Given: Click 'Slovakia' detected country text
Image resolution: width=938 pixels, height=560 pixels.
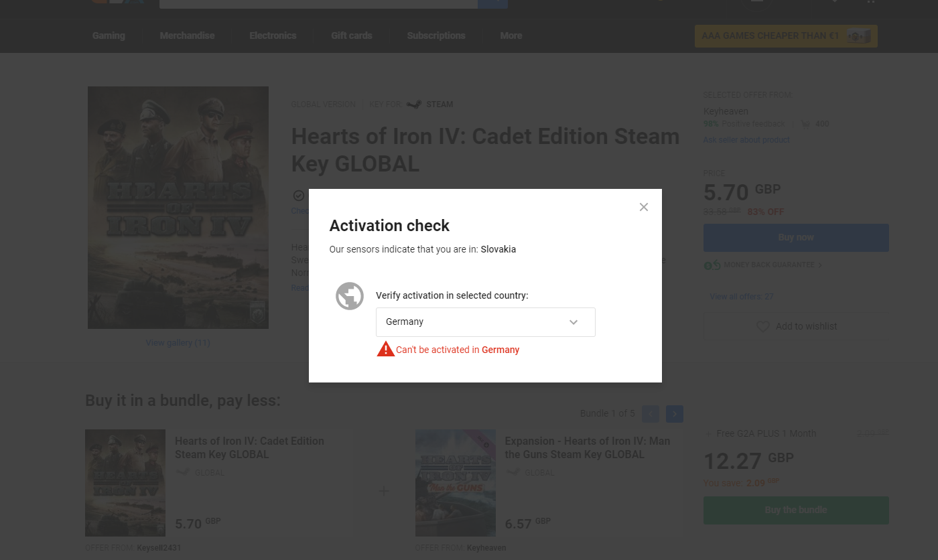Looking at the screenshot, I should [x=498, y=249].
